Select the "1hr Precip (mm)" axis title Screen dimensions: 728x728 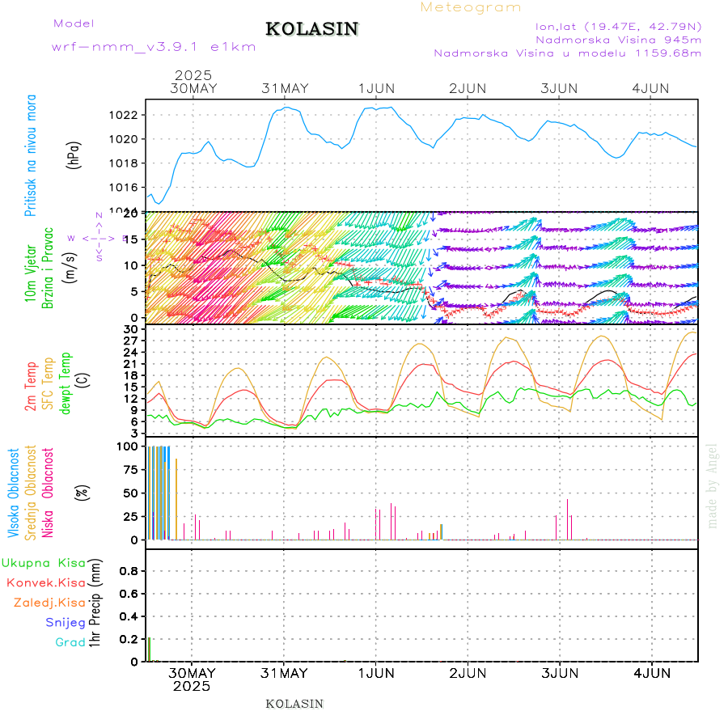(95, 603)
